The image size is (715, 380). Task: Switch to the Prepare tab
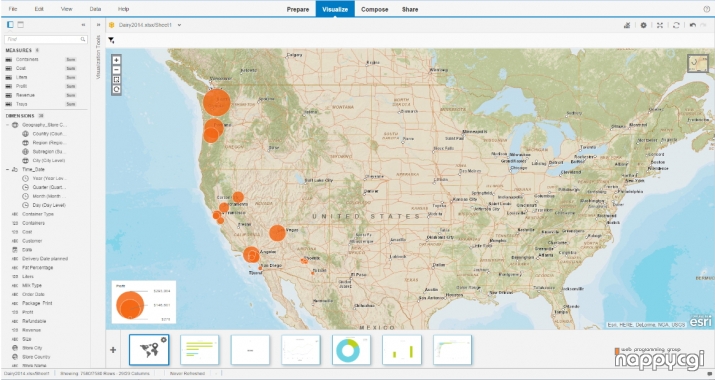298,9
